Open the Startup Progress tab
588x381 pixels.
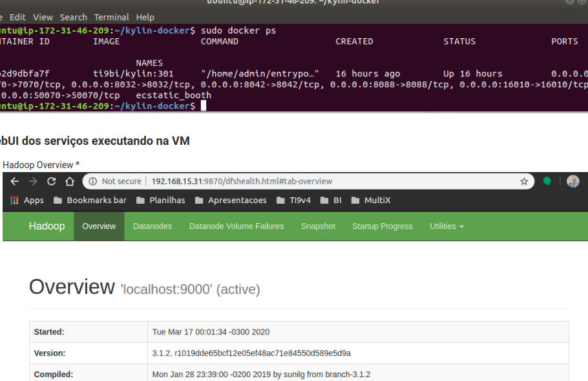click(x=383, y=226)
